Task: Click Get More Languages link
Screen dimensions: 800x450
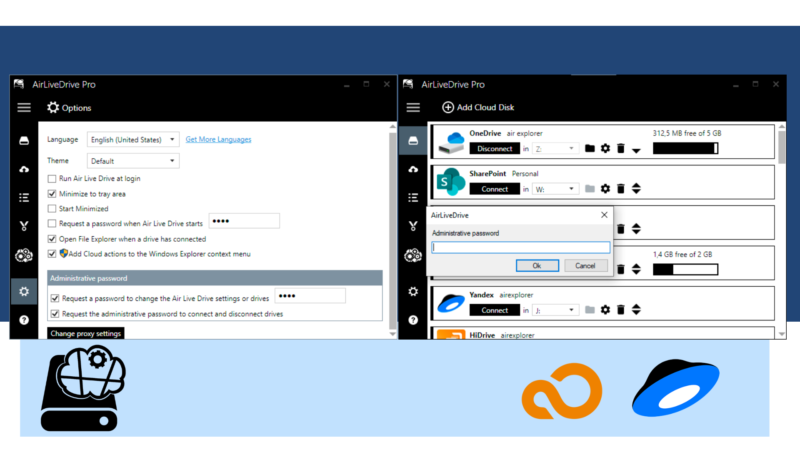Action: 218,139
